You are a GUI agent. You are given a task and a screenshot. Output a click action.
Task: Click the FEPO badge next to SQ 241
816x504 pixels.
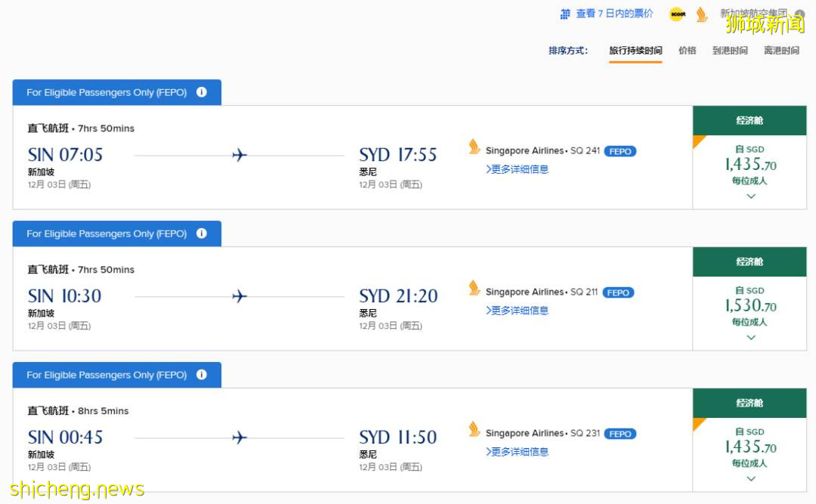coord(620,151)
